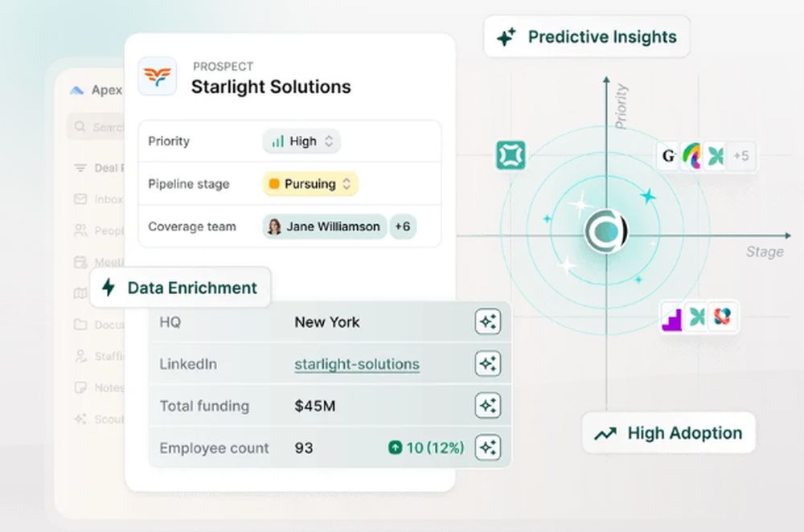Click the enrich icon beside Total funding

[487, 406]
